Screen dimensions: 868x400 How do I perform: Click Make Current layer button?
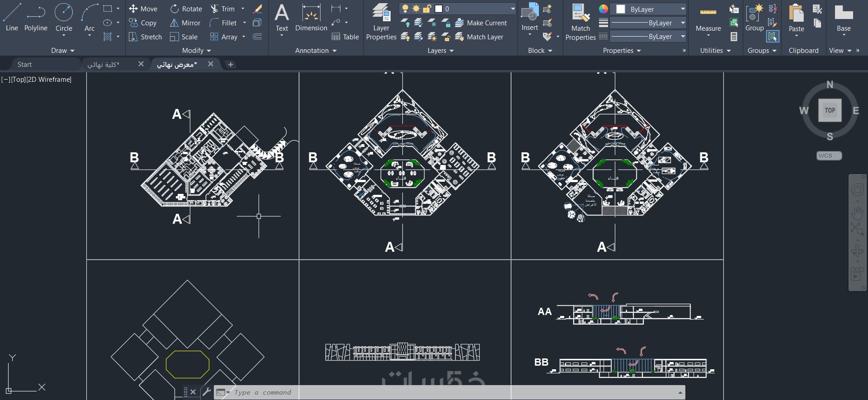click(x=481, y=23)
